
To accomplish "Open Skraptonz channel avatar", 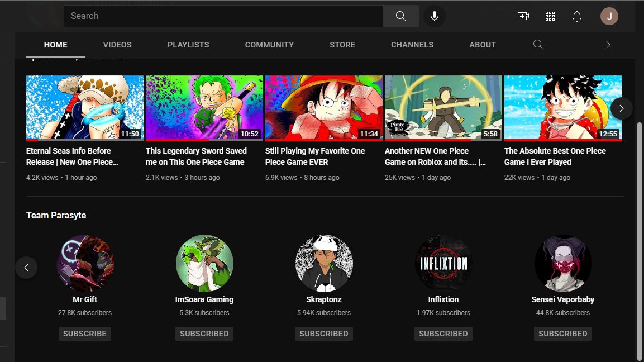I will (324, 263).
